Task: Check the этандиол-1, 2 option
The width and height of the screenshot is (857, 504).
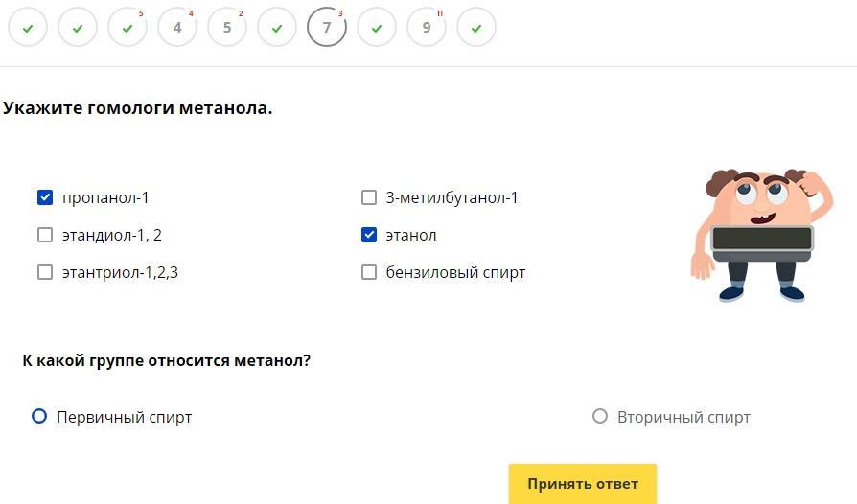Action: point(45,235)
